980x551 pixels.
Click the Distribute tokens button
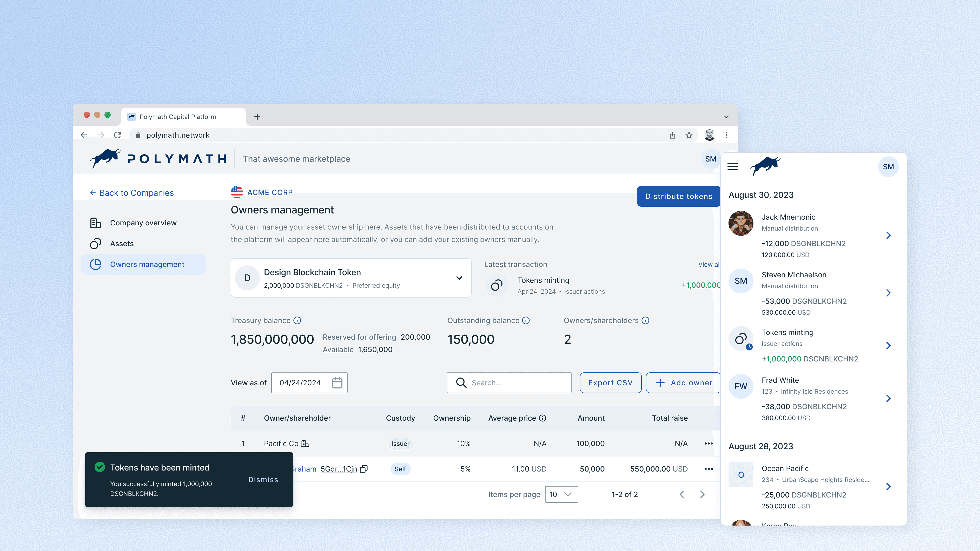678,196
